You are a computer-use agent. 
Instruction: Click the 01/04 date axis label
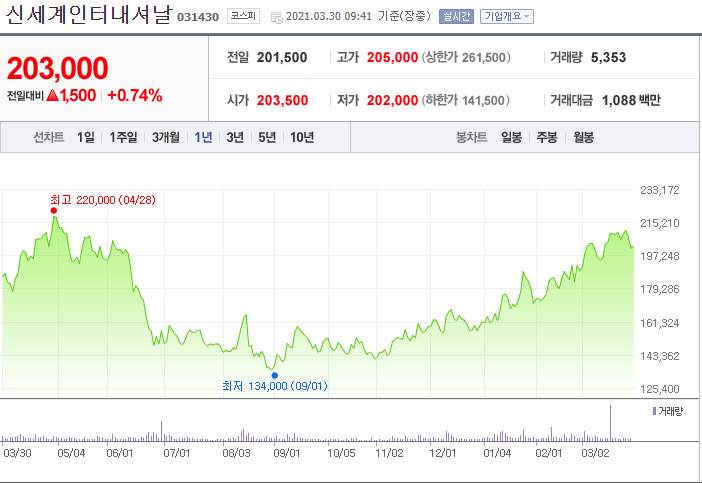click(497, 453)
